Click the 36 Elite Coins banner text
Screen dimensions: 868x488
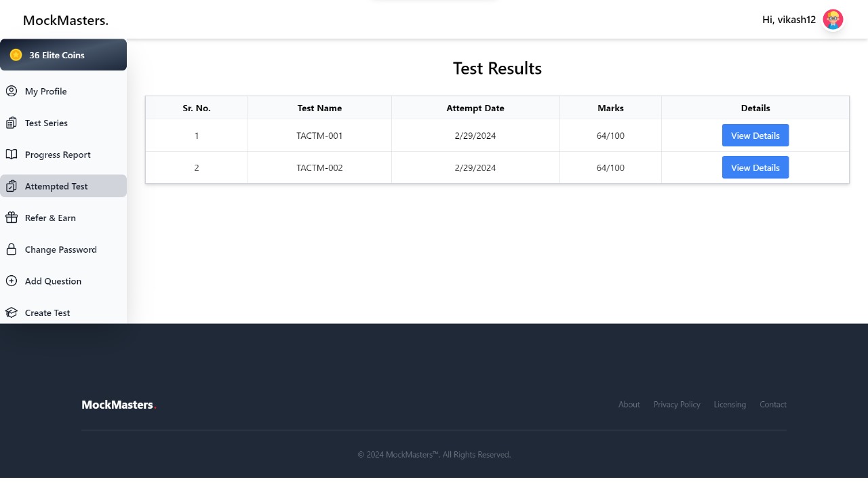point(57,56)
